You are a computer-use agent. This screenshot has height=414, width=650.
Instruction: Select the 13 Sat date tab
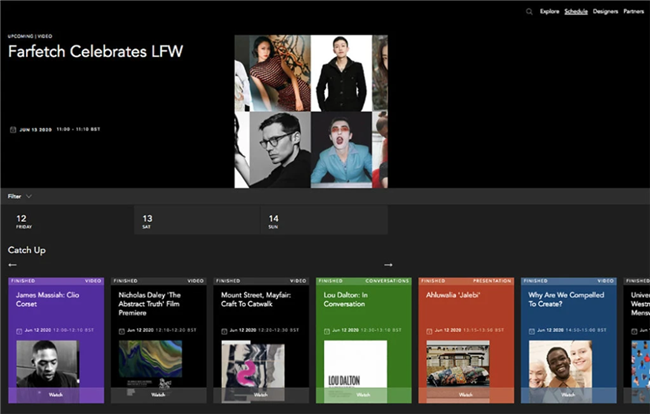point(197,220)
